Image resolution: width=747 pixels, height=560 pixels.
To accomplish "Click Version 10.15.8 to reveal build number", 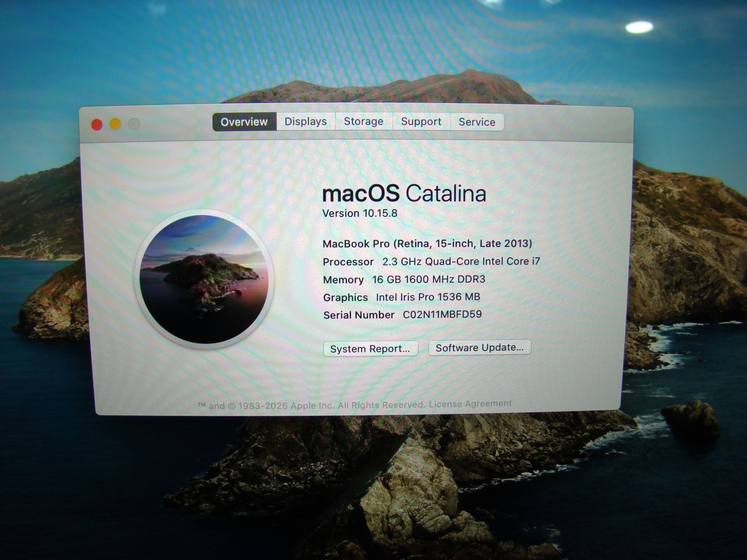I will [360, 214].
